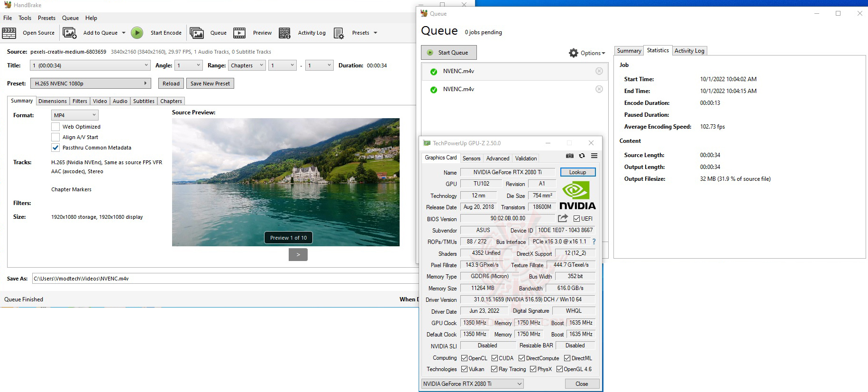The height and width of the screenshot is (392, 868).
Task: Click the Options gear icon in Queue window
Action: click(574, 53)
